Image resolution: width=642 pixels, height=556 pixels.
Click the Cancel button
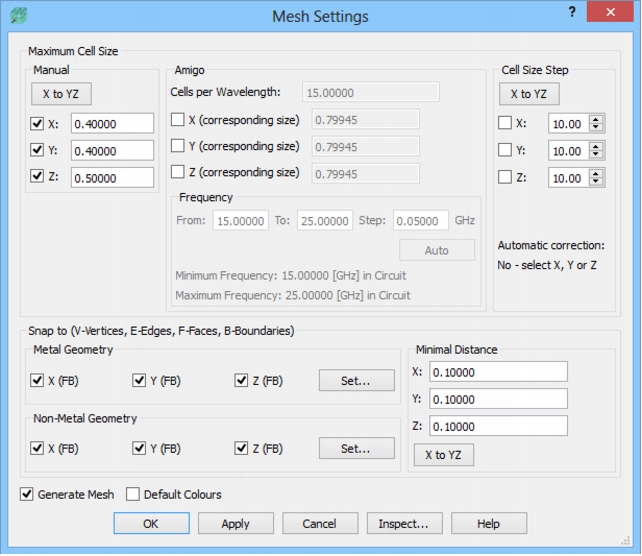pyautogui.click(x=320, y=523)
